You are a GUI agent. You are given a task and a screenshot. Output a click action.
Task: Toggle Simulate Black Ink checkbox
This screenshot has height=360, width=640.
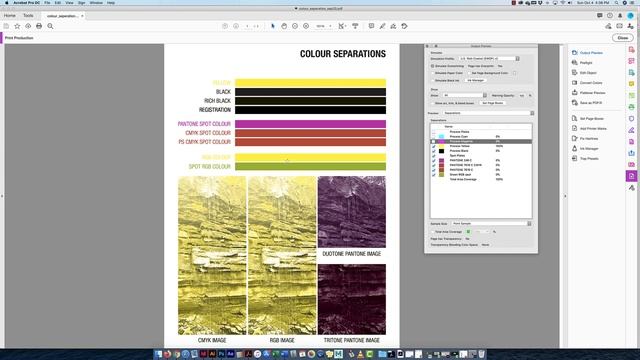point(433,80)
